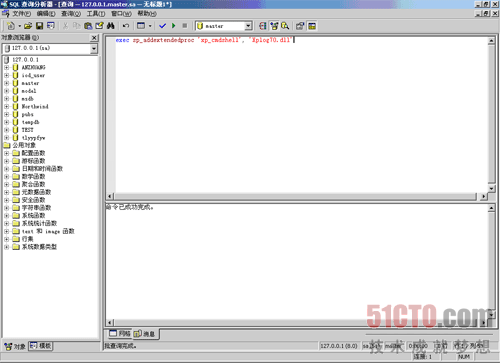Switch to the 消息 results tab
500x363 pixels.
[145, 334]
